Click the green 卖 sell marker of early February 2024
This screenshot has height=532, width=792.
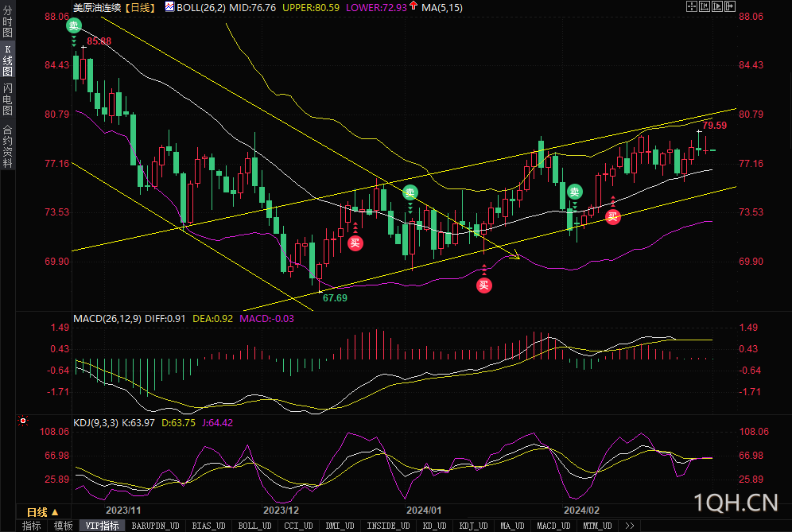pyautogui.click(x=574, y=192)
